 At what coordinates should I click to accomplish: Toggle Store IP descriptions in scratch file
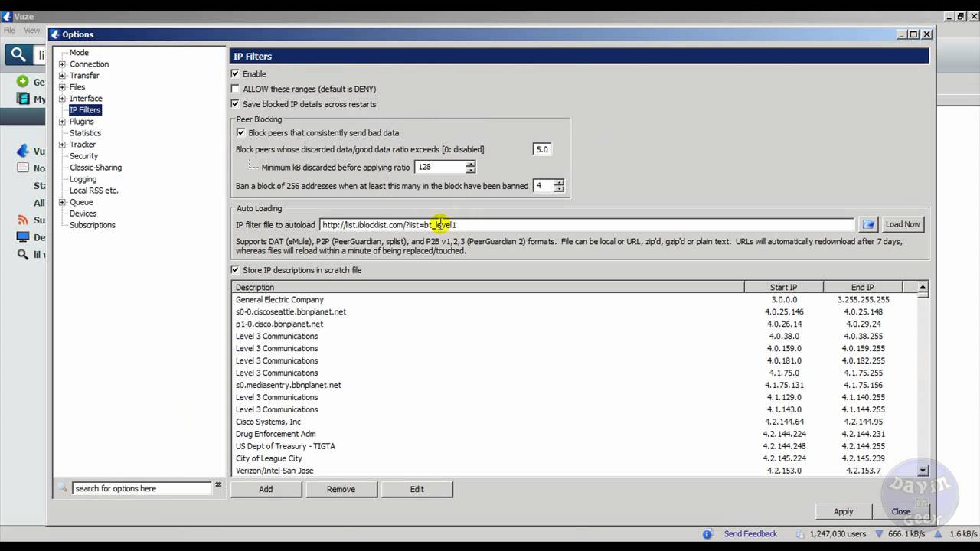click(x=235, y=269)
